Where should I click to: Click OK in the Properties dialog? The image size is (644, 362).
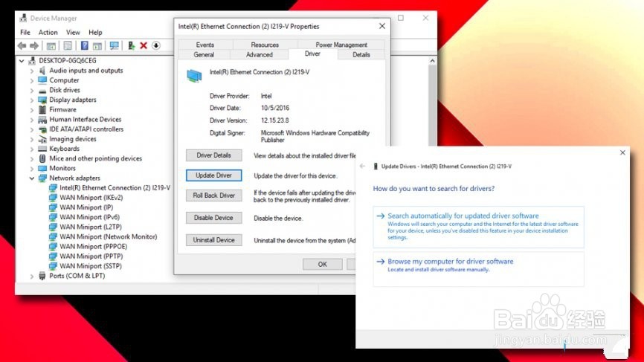pos(323,265)
